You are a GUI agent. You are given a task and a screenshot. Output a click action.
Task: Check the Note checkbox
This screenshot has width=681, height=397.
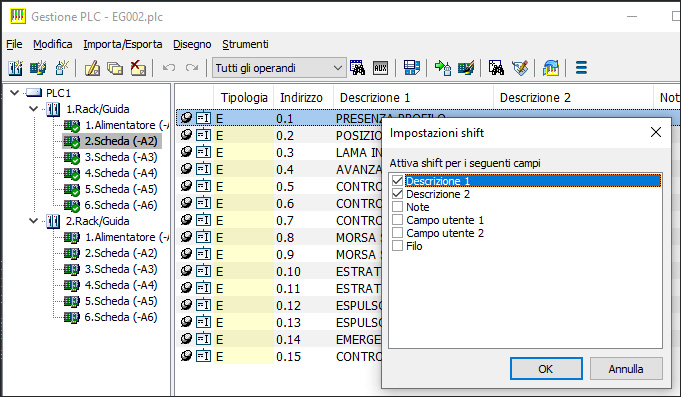coord(397,206)
